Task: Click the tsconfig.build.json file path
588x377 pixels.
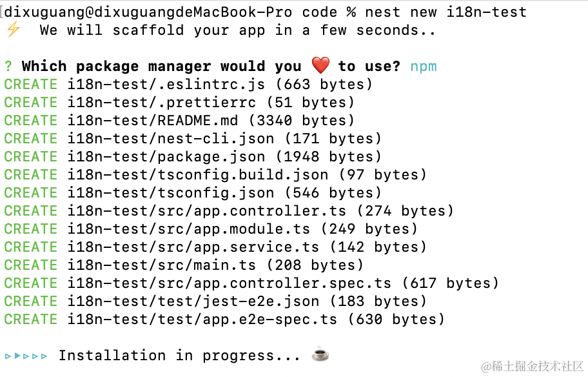Action: pos(197,174)
